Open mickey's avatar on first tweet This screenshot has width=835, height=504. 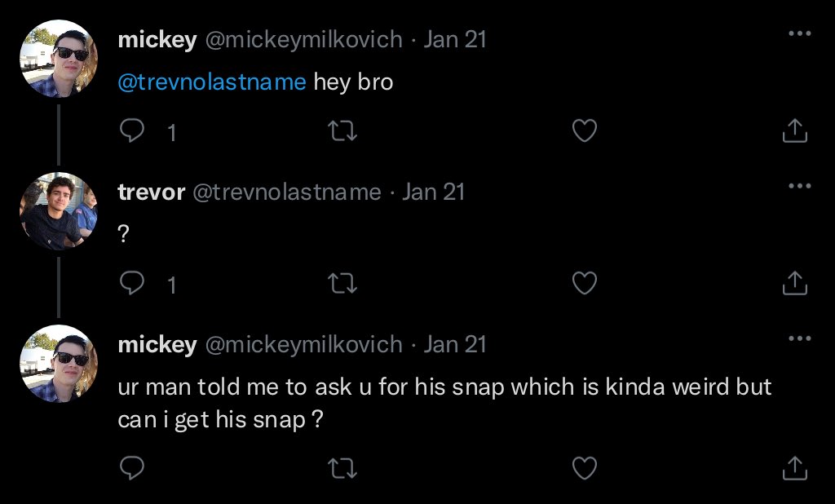(59, 59)
